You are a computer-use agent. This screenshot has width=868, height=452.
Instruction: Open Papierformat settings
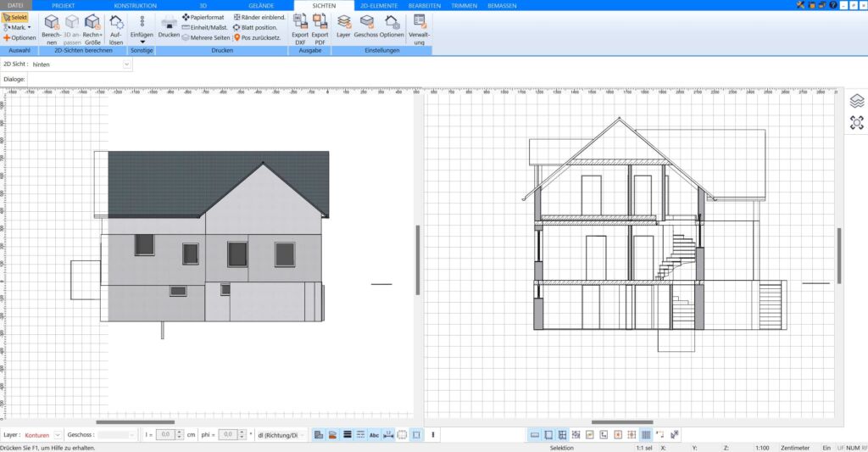(203, 17)
